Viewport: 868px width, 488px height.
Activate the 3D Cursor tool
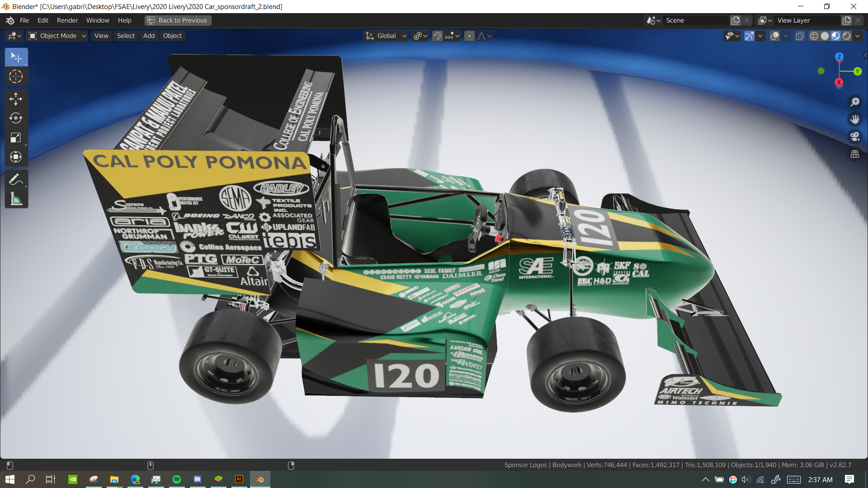16,76
